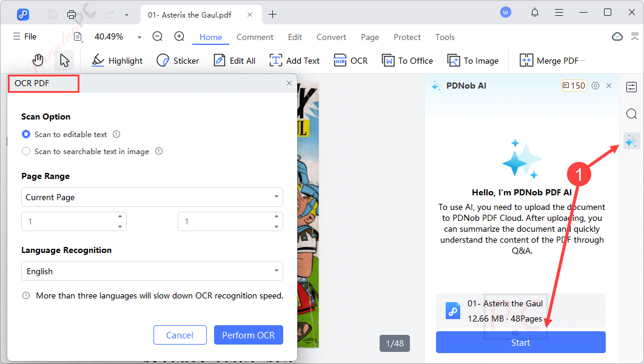Viewport: 644px width, 364px height.
Task: Select Scan to searchable text in image
Action: tap(25, 151)
